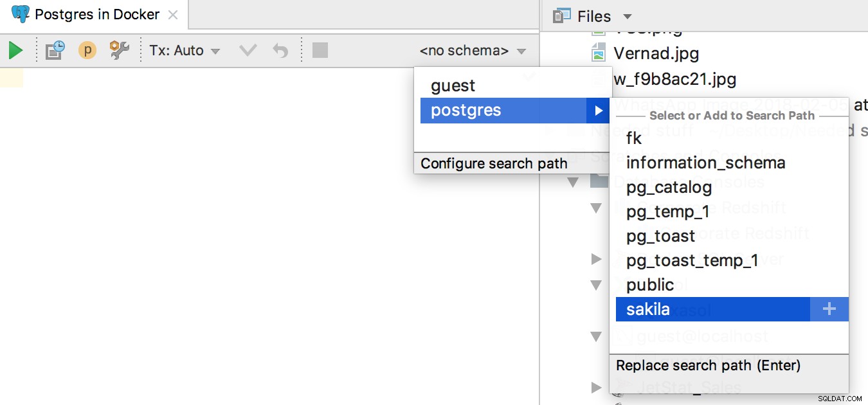Image resolution: width=868 pixels, height=405 pixels.
Task: Click the plus icon next to sakila
Action: tap(829, 309)
